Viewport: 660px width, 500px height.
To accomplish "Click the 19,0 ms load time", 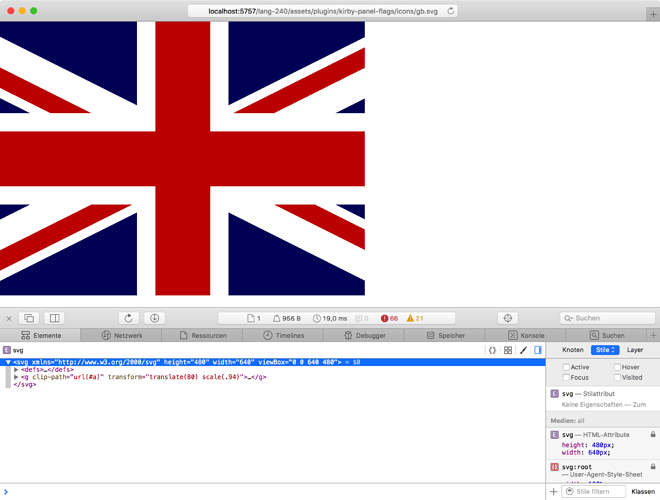I will pyautogui.click(x=330, y=319).
